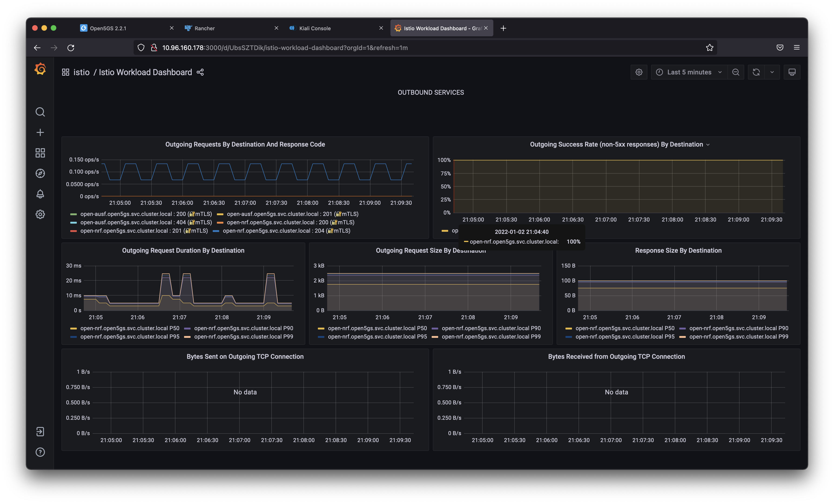Click the Response Size By Destination title
This screenshot has width=834, height=504.
678,250
